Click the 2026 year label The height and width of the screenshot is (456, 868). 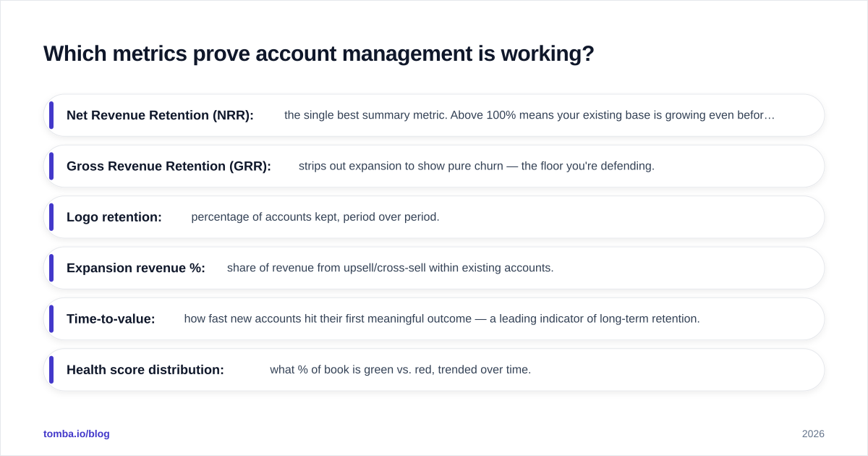(x=813, y=434)
